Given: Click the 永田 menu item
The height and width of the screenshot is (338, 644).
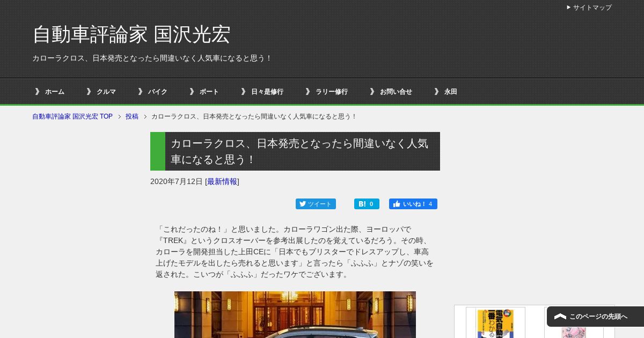Looking at the screenshot, I should [451, 92].
